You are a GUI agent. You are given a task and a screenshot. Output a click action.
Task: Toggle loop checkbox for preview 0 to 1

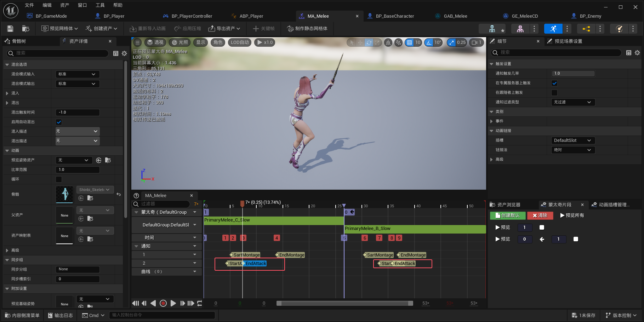576,239
